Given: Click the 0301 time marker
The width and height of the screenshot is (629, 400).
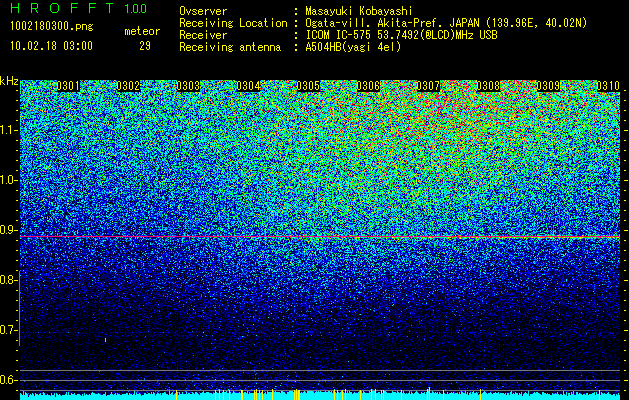Looking at the screenshot, I should click(x=67, y=86).
